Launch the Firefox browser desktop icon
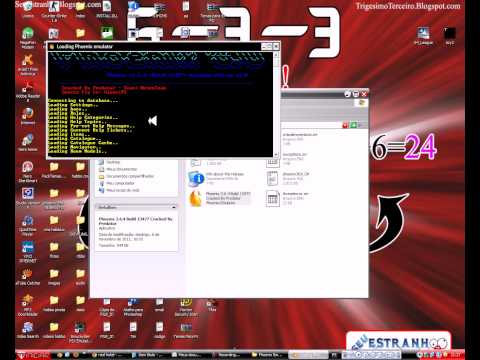Image resolution: width=480 pixels, height=360 pixels. (28, 116)
